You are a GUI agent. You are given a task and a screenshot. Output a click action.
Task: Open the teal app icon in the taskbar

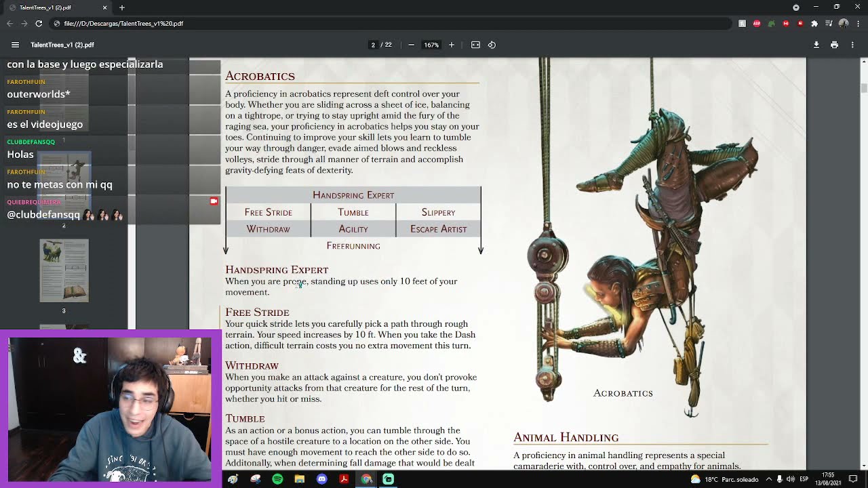[x=388, y=479]
